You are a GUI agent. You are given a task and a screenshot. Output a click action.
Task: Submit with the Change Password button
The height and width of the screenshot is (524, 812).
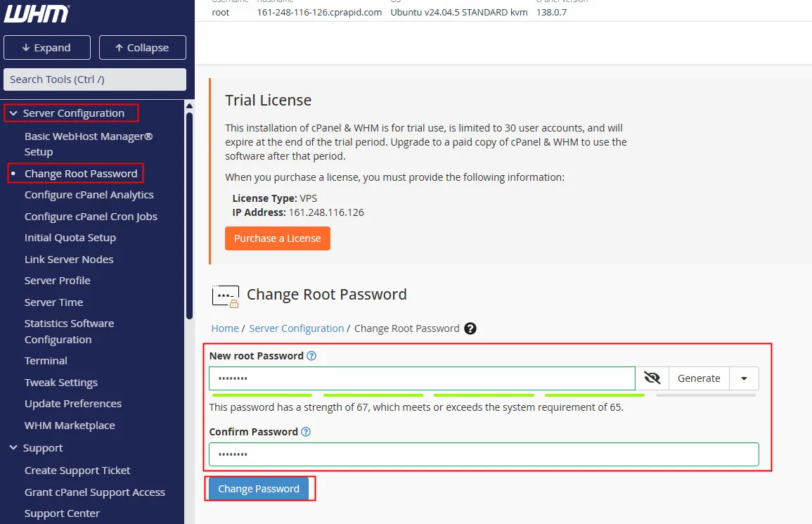259,489
